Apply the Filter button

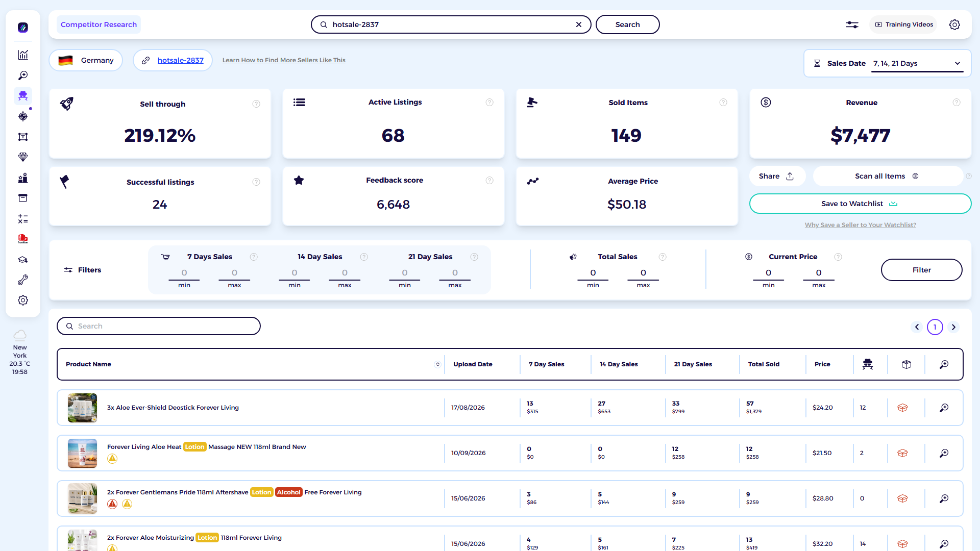click(x=921, y=270)
